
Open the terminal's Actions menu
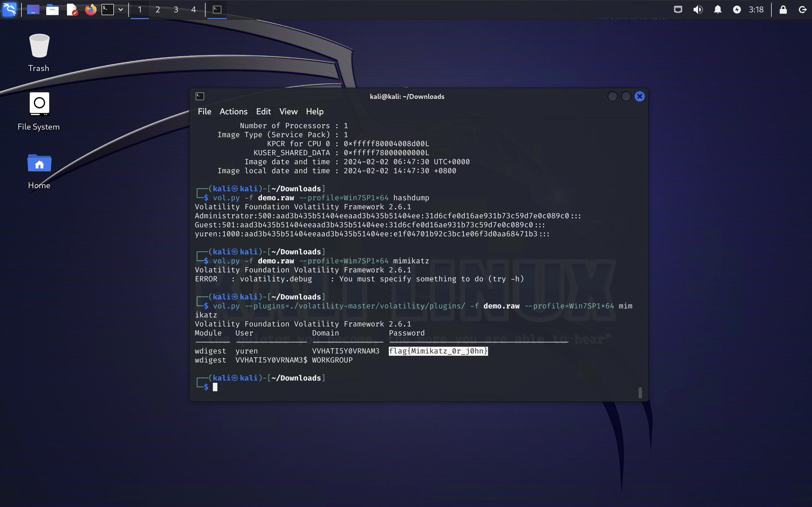233,111
